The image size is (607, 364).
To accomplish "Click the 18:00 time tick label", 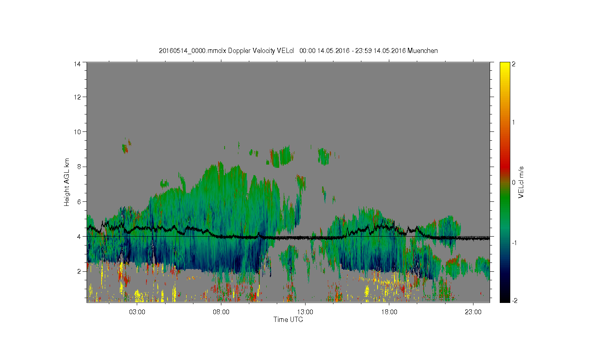I will point(389,312).
